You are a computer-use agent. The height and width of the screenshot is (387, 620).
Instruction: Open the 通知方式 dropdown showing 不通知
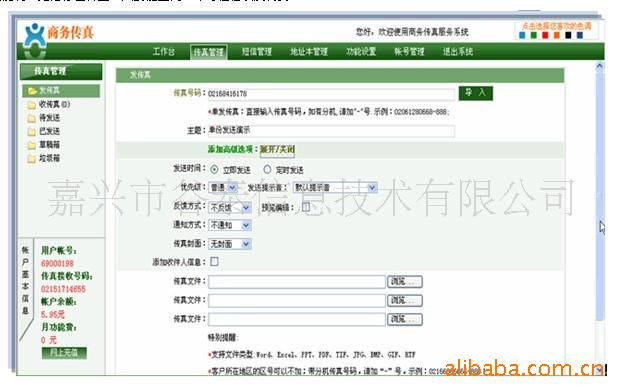[x=230, y=225]
